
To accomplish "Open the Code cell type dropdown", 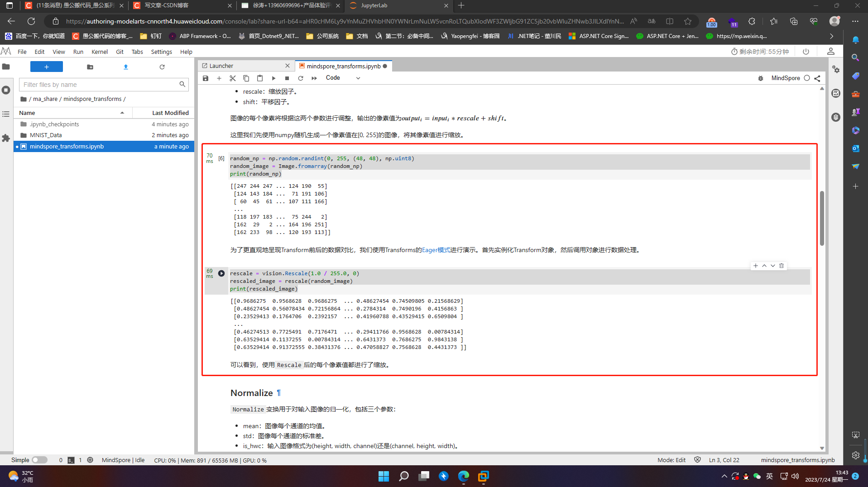I will [x=343, y=78].
